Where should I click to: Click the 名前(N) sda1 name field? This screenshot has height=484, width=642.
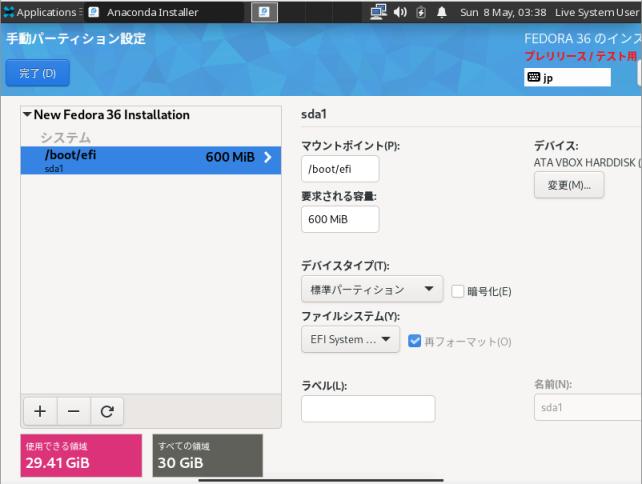coord(588,407)
